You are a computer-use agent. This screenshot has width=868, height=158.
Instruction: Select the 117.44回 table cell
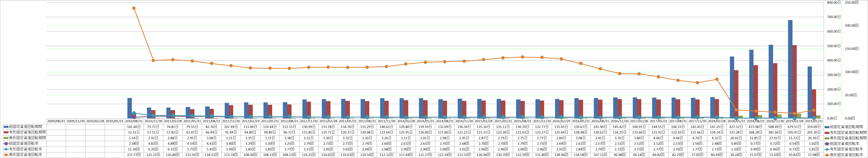[406, 155]
